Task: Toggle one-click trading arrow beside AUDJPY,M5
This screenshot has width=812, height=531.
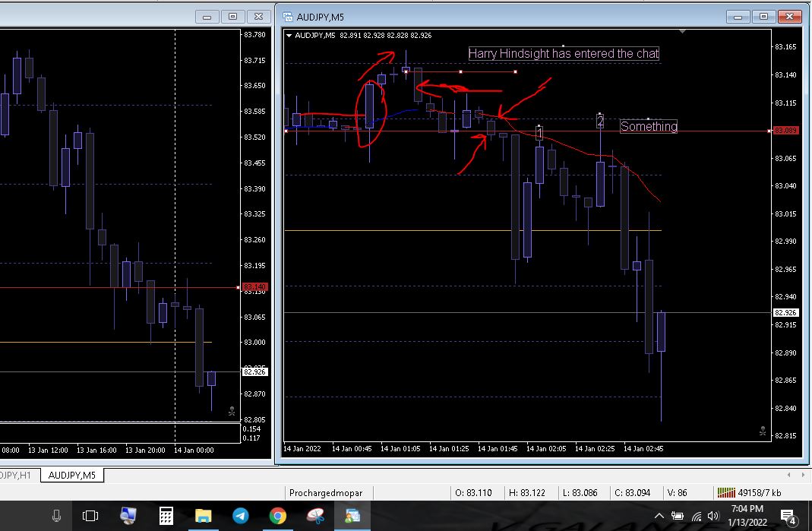Action: 289,35
